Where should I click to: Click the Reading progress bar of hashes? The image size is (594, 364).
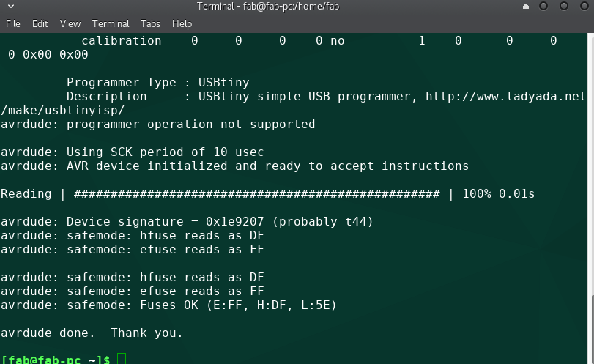[256, 194]
